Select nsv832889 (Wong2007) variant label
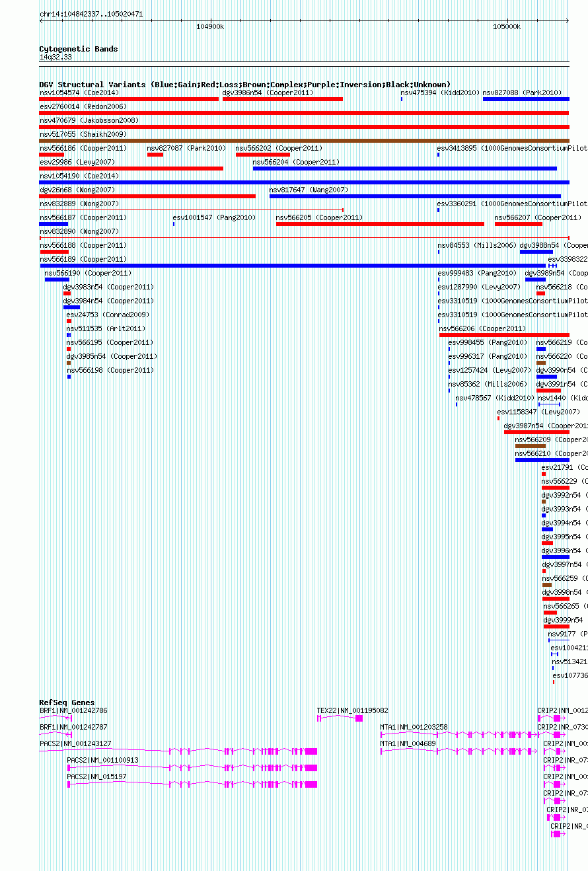The image size is (588, 871). [79, 204]
